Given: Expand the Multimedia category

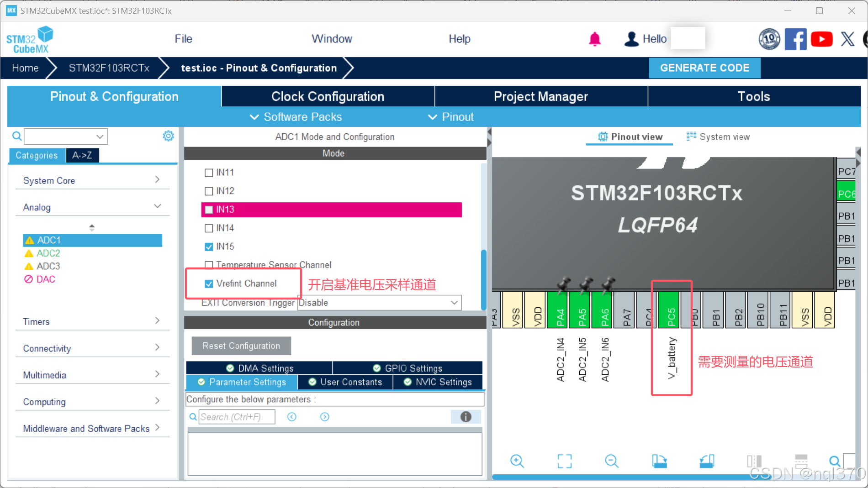Looking at the screenshot, I should pos(92,375).
